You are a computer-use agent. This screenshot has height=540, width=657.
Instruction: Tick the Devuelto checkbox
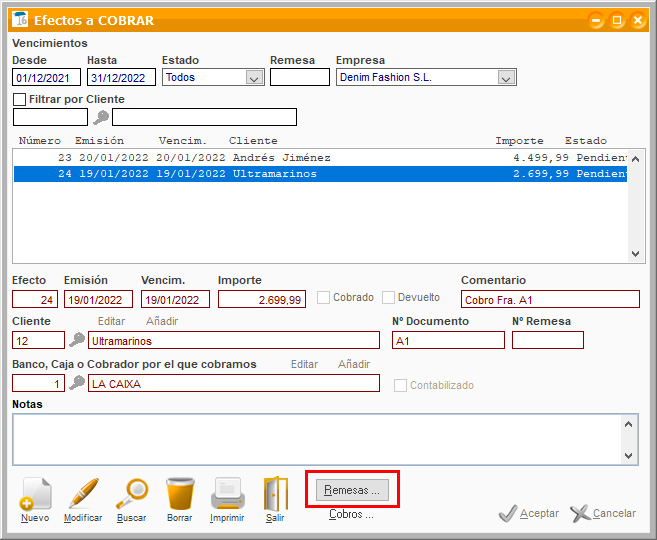click(388, 297)
